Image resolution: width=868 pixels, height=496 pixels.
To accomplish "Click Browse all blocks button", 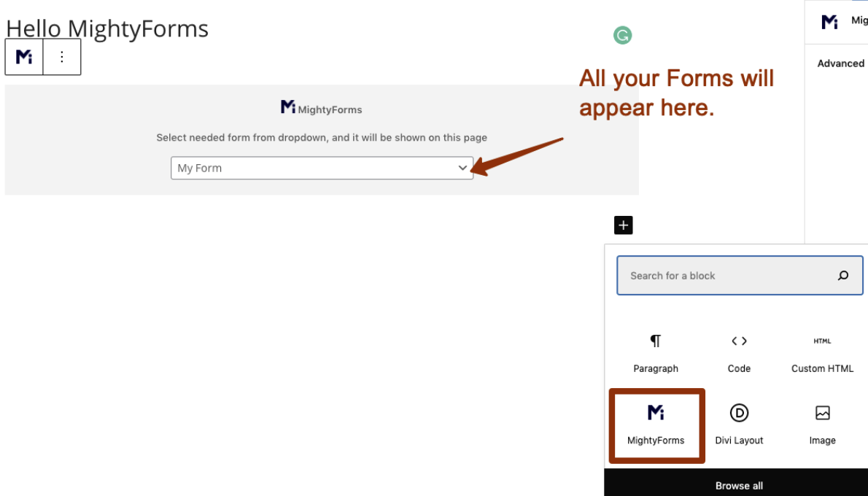I will point(738,486).
